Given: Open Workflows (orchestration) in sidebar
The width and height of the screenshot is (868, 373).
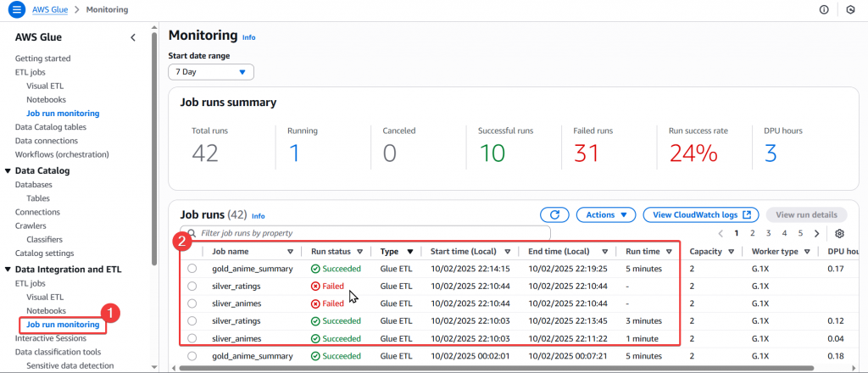Looking at the screenshot, I should point(62,153).
